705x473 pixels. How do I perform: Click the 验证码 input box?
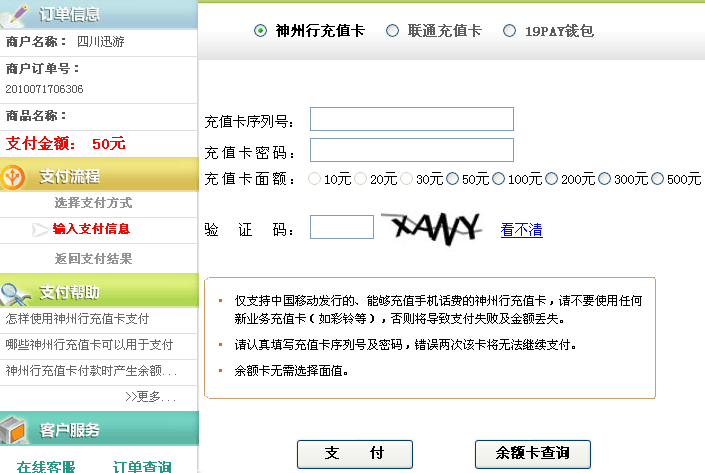[341, 228]
